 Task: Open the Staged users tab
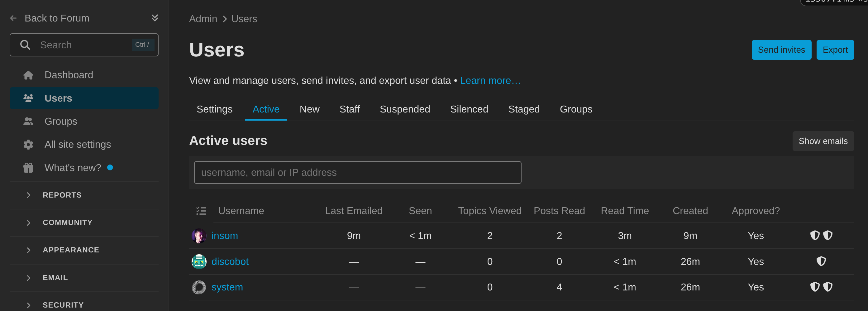pyautogui.click(x=524, y=109)
